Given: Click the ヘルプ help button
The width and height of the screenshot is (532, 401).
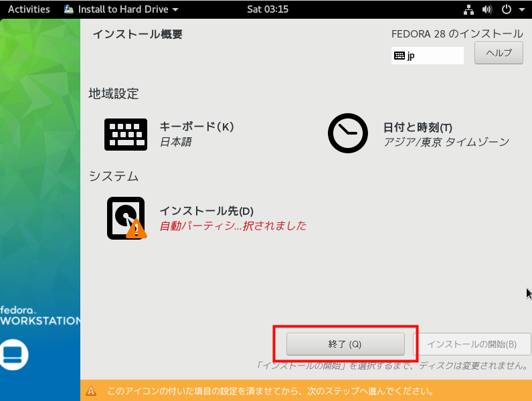Looking at the screenshot, I should (499, 53).
